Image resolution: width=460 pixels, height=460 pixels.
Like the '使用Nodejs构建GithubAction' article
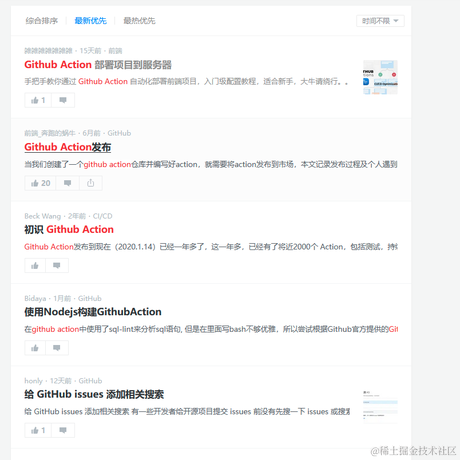(35, 348)
